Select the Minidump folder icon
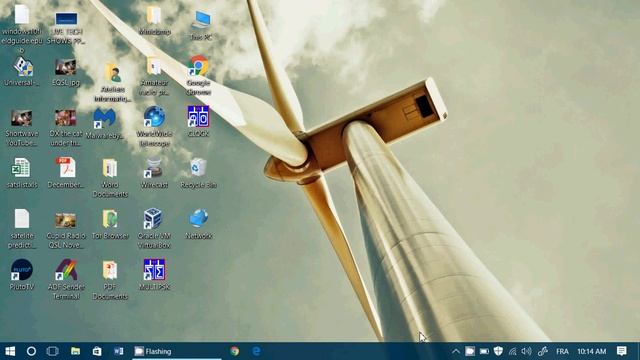This screenshot has height=360, width=640. click(x=154, y=20)
